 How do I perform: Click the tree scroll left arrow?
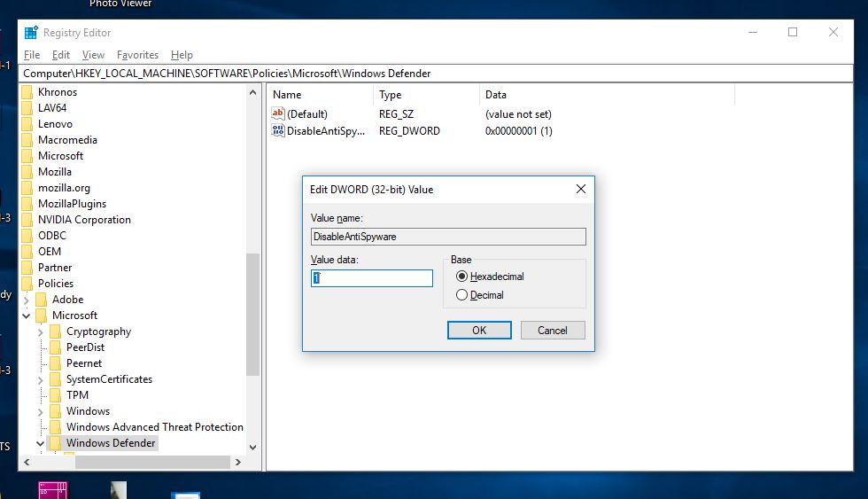coord(27,462)
